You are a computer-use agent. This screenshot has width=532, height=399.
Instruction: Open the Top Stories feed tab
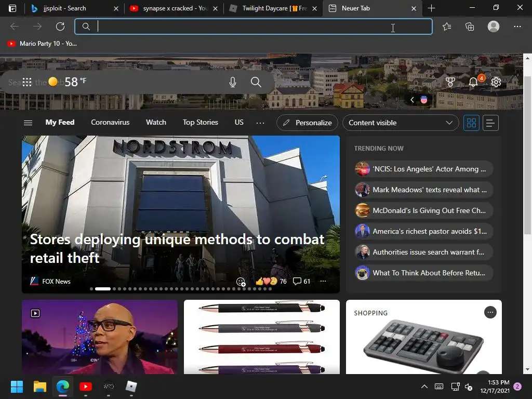(201, 123)
